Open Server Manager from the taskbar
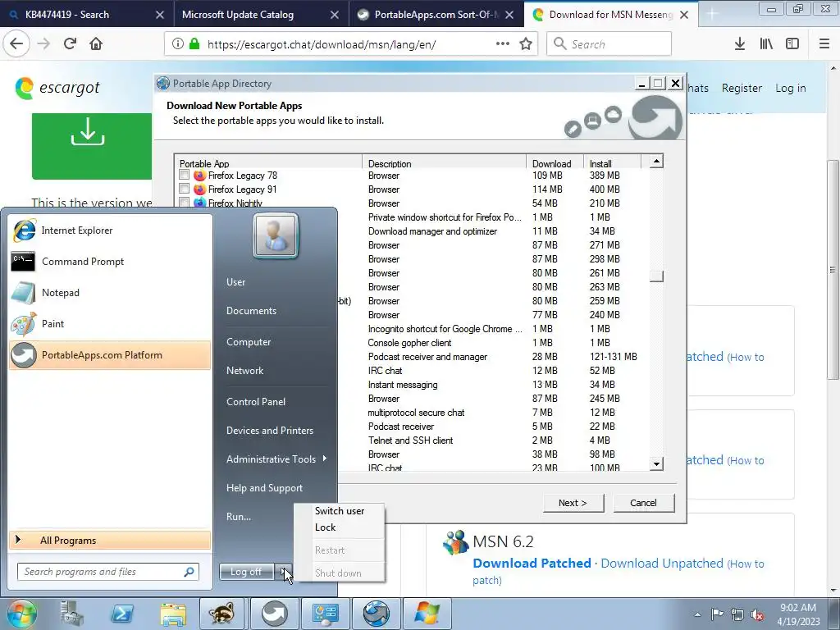The width and height of the screenshot is (840, 630). pyautogui.click(x=72, y=614)
